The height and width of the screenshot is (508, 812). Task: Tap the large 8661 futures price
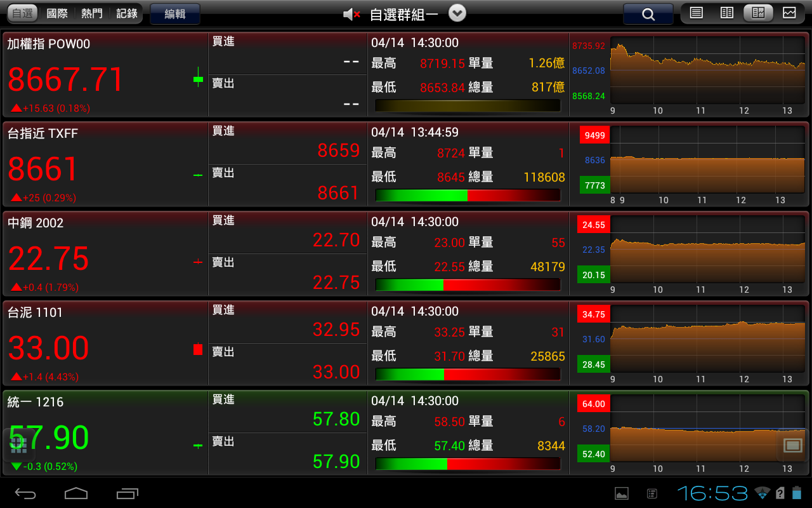point(43,170)
